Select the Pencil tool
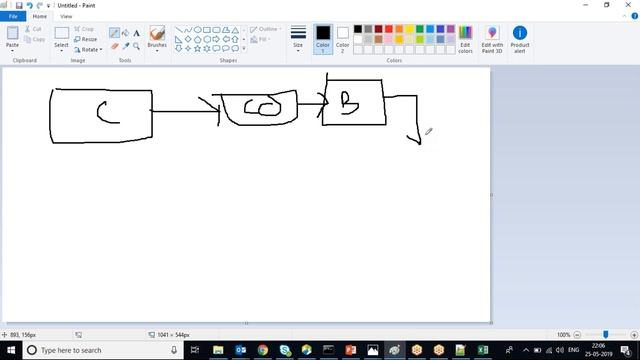The image size is (640, 360). click(114, 33)
